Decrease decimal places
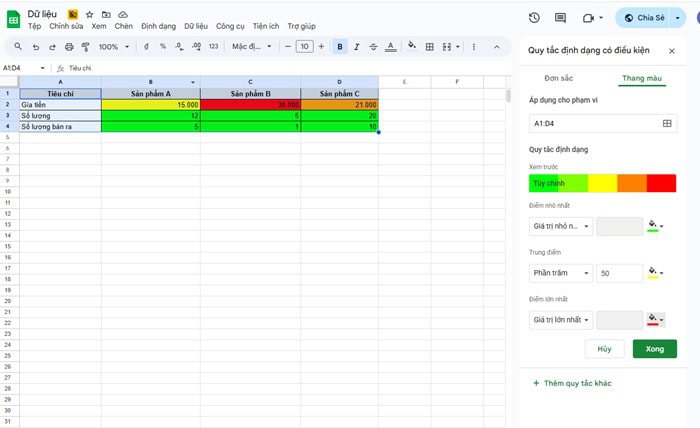Viewport: 700px width, 428px height. [x=179, y=46]
